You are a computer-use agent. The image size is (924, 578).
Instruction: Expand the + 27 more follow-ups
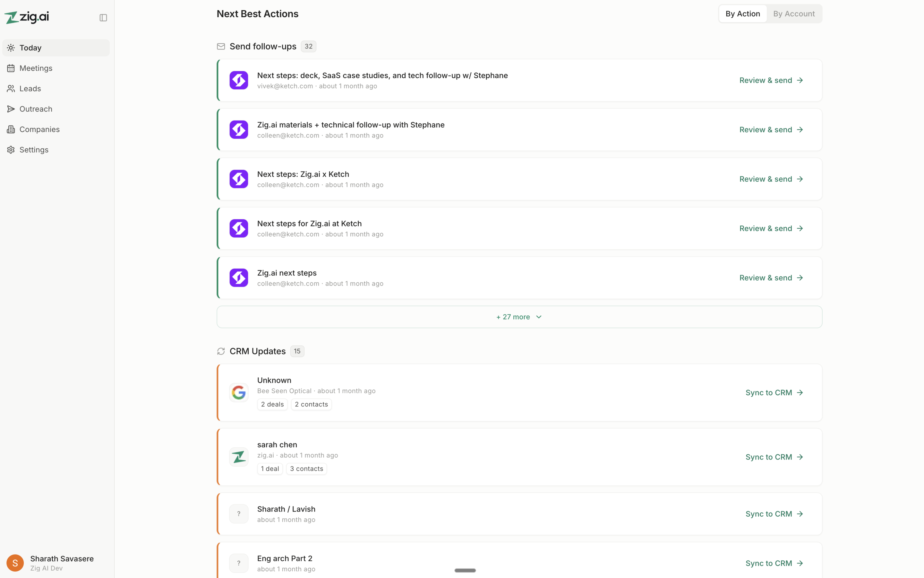tap(519, 317)
